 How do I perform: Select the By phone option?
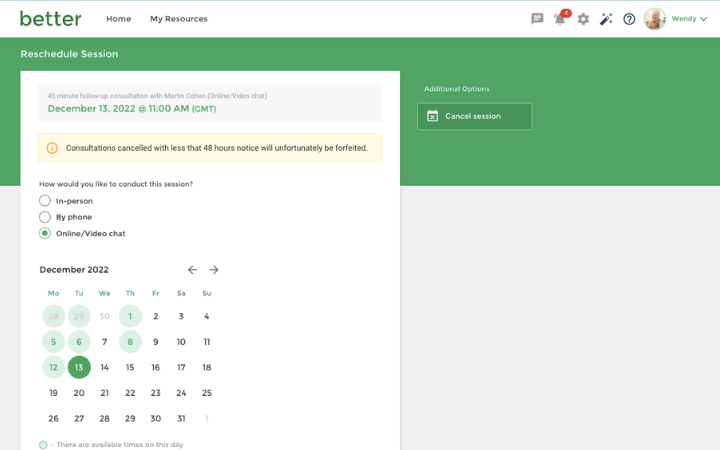(65, 217)
